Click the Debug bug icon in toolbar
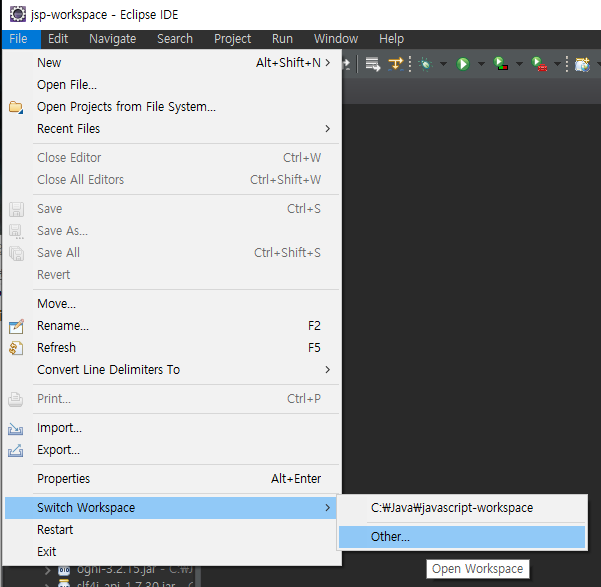601x587 pixels. (x=425, y=64)
